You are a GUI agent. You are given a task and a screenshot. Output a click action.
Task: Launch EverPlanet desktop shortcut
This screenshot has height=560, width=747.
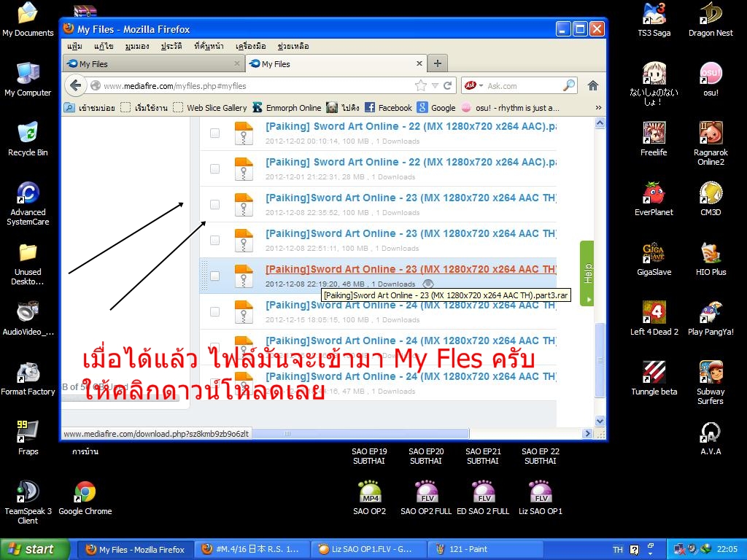click(x=654, y=198)
